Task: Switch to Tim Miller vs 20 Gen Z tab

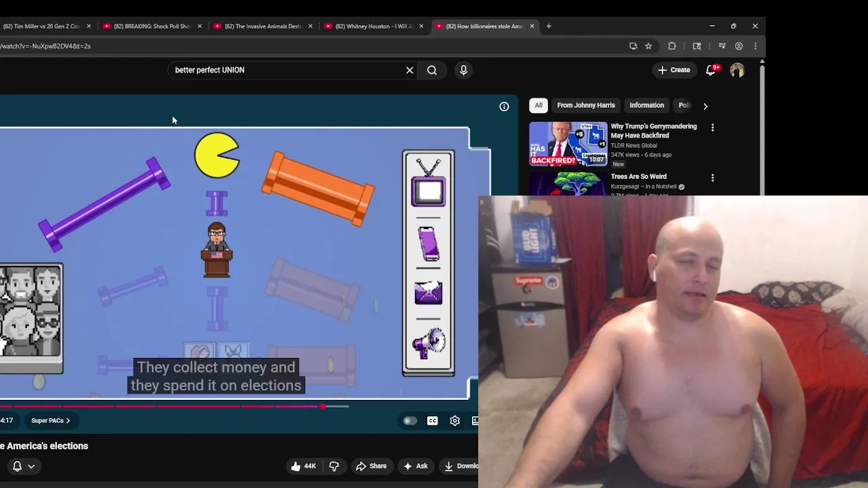Action: coord(41,26)
